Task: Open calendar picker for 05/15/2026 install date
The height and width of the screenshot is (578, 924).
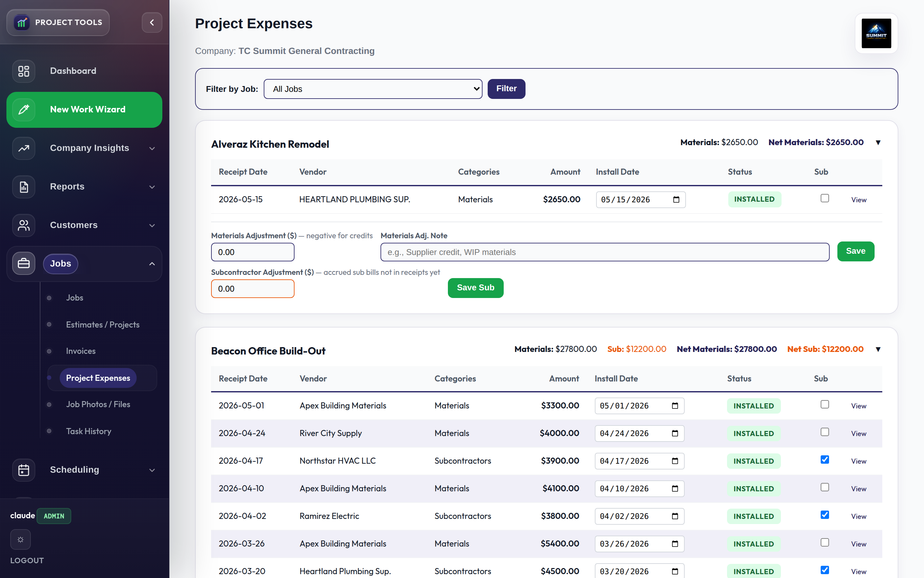Action: (676, 199)
